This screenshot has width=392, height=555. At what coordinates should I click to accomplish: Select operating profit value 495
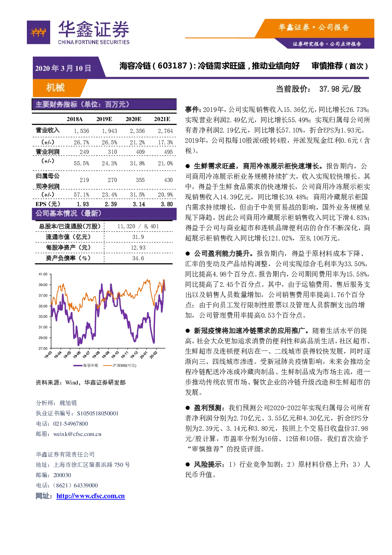pyautogui.click(x=168, y=152)
